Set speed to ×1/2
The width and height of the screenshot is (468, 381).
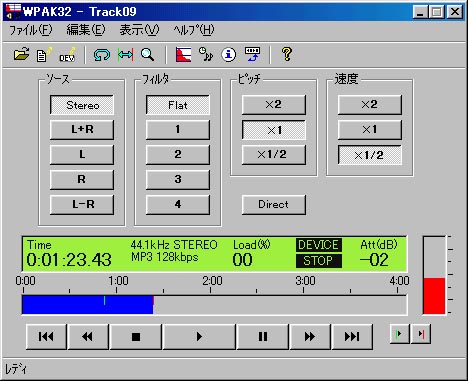point(370,155)
